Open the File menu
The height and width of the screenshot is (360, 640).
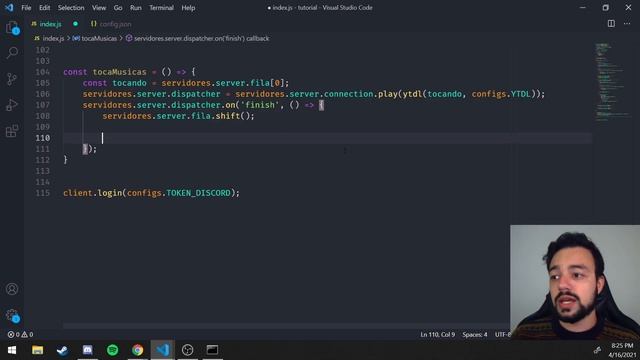(26, 8)
